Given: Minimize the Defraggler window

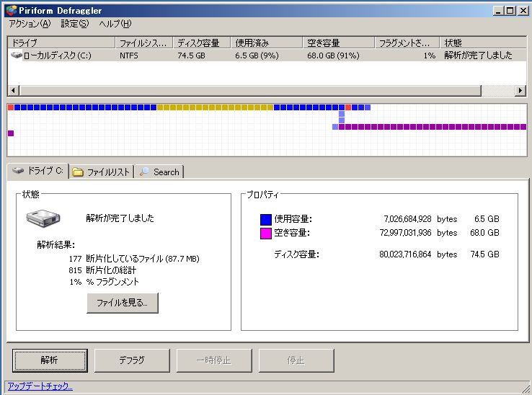Looking at the screenshot, I should (x=498, y=11).
